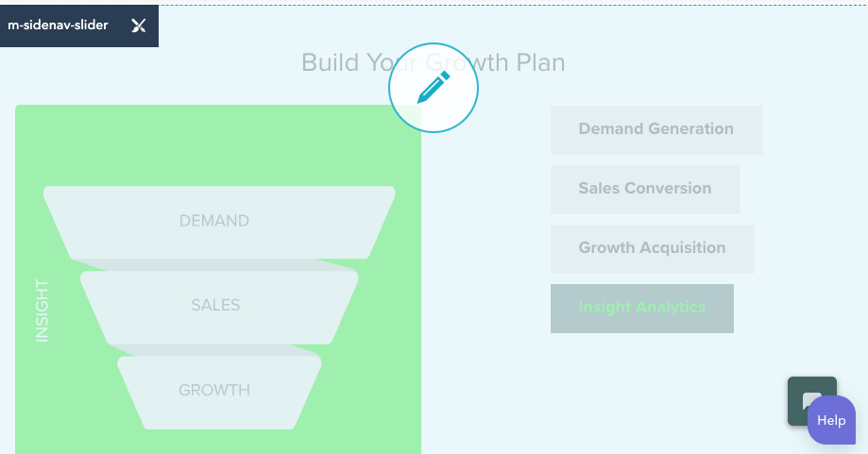Pick the GROWTH funnel layer
This screenshot has height=454, width=868.
coord(219,393)
